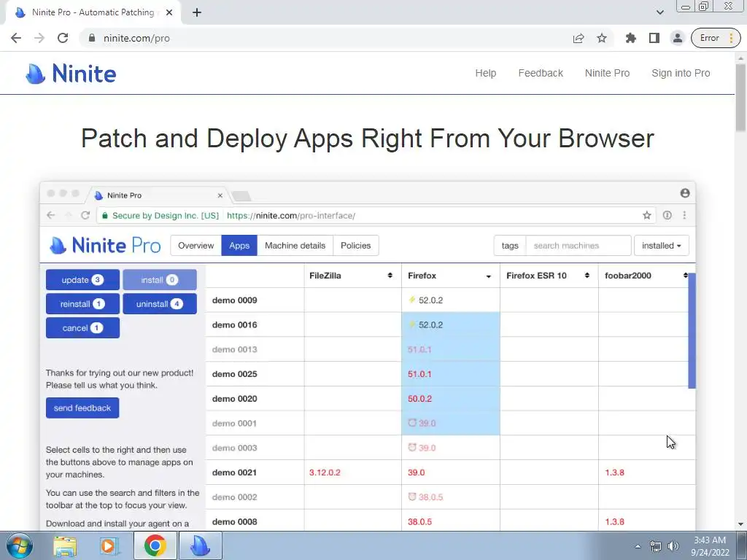The height and width of the screenshot is (560, 747).
Task: Click the demo browser's Ninite Pro tab
Action: point(158,195)
